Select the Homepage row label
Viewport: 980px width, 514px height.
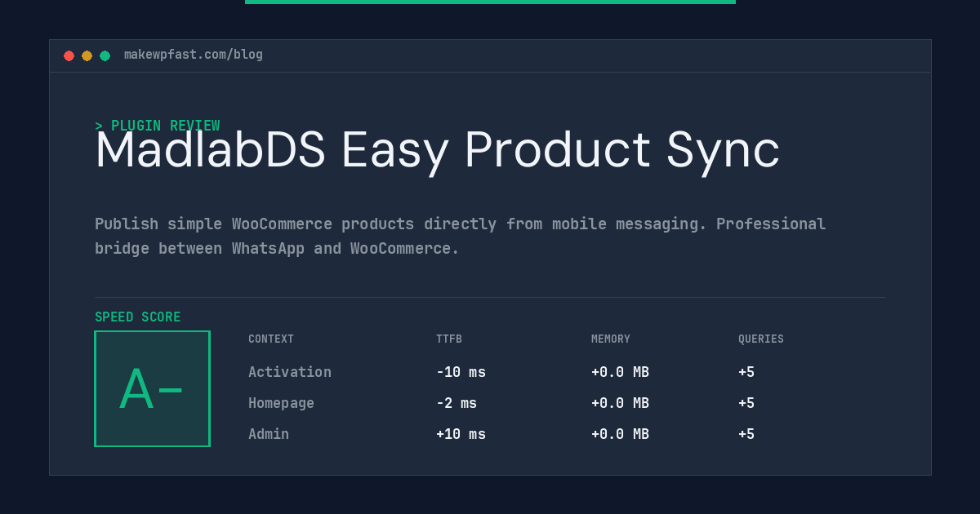281,403
